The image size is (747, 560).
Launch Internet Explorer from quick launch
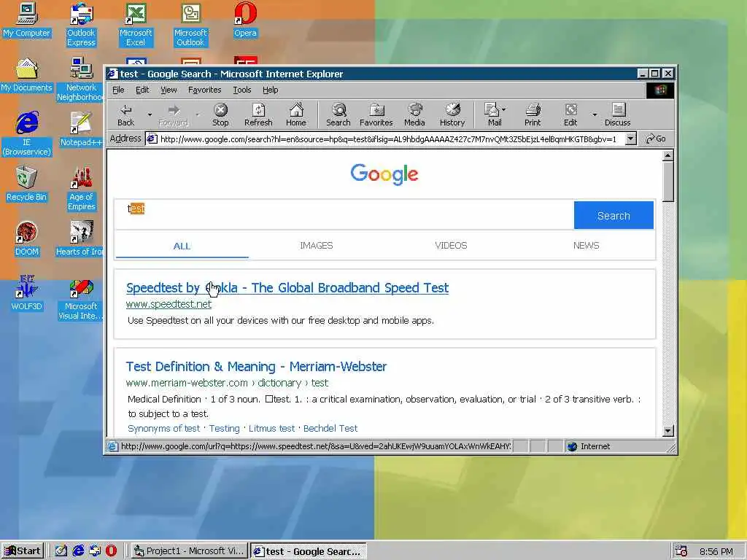point(78,551)
